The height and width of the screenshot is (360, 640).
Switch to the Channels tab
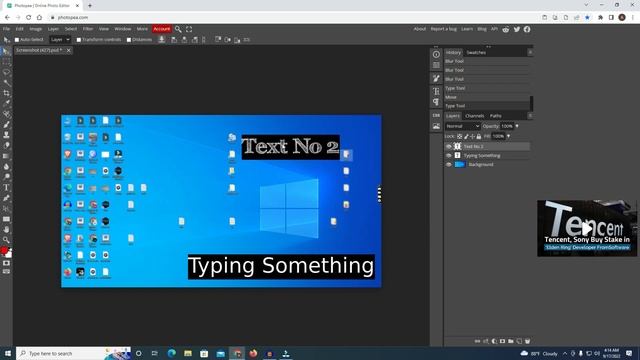point(475,116)
